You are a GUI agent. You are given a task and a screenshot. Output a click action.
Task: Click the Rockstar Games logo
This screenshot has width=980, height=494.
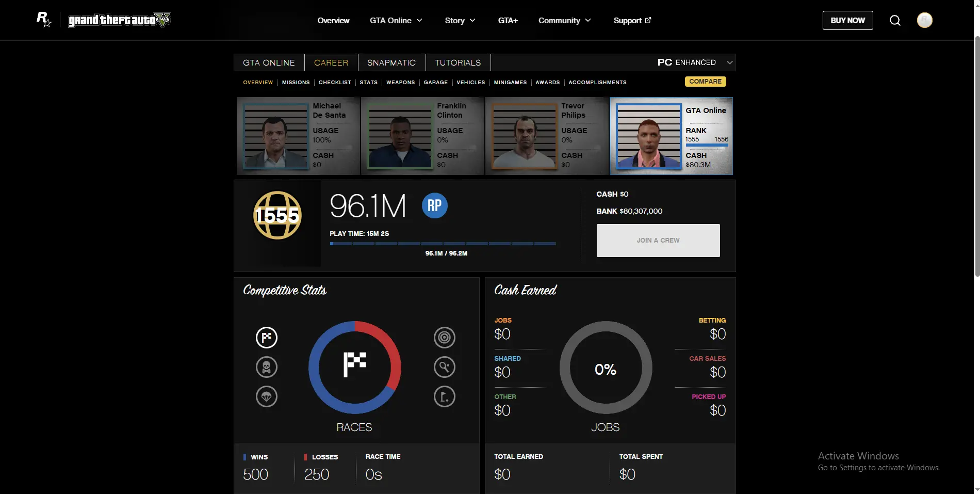(x=44, y=20)
